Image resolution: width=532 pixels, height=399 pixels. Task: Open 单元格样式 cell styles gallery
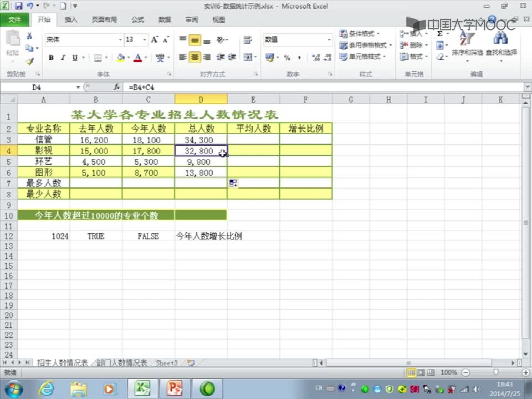362,57
